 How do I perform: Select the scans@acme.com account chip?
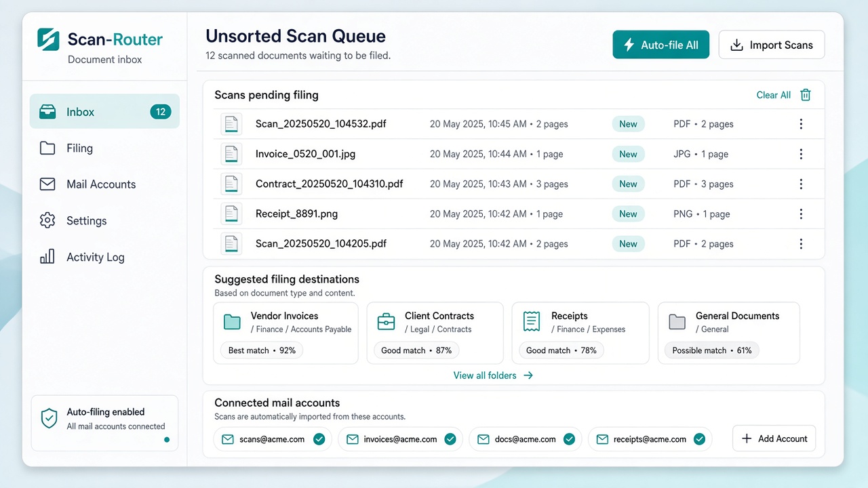pyautogui.click(x=273, y=439)
